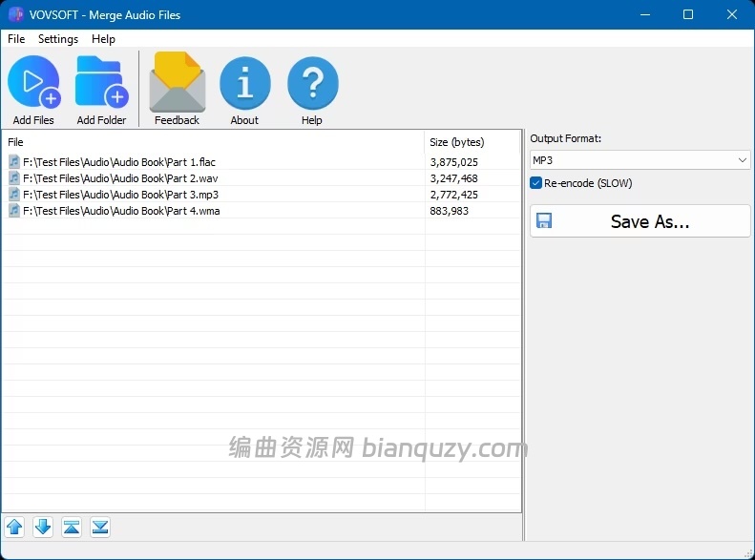Click the size value 2,772,425

click(x=454, y=195)
